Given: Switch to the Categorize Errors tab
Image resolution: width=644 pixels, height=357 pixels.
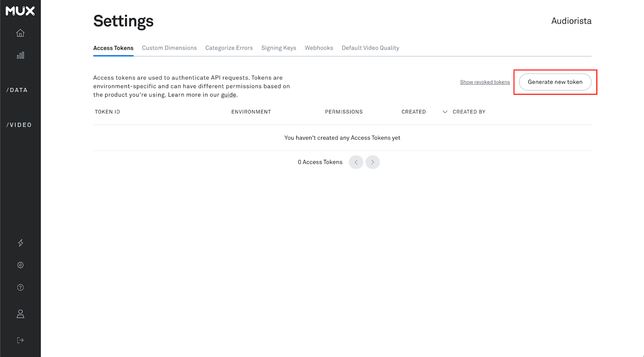Looking at the screenshot, I should (229, 48).
